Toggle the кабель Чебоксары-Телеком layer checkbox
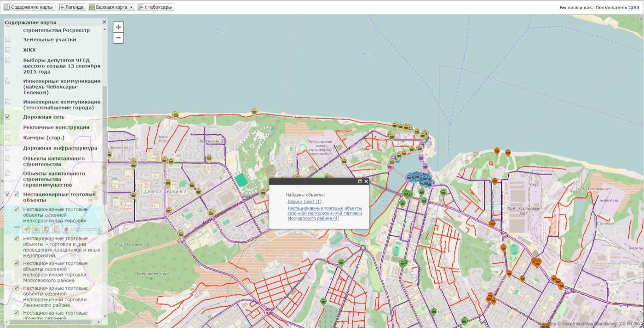644x328 pixels. 7,81
